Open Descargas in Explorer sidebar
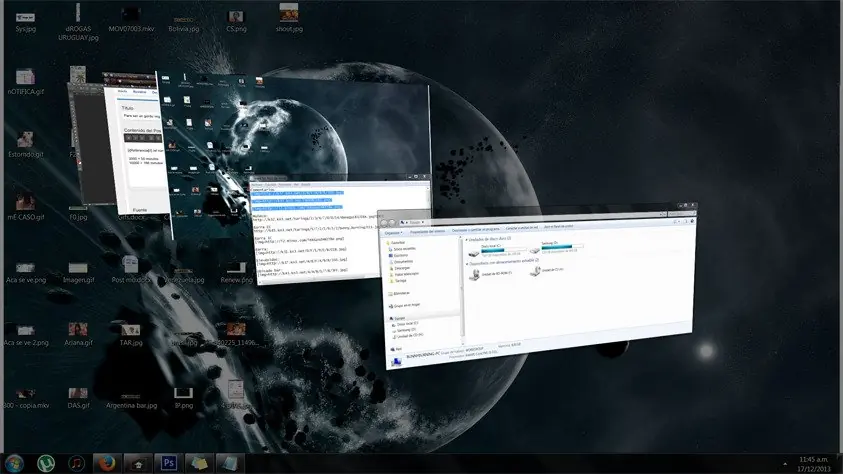The height and width of the screenshot is (474, 843). [399, 268]
